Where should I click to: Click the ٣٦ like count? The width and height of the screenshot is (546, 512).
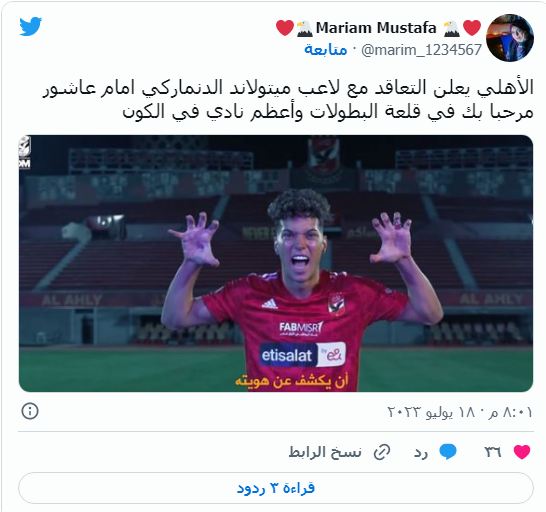493,452
